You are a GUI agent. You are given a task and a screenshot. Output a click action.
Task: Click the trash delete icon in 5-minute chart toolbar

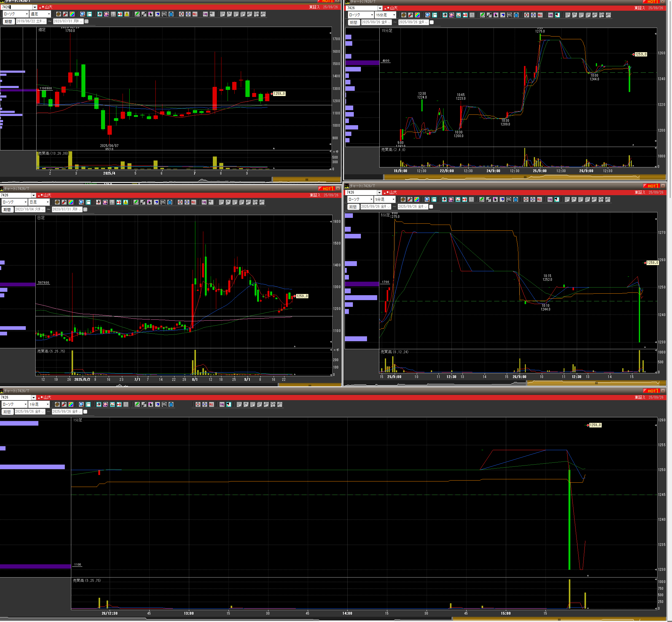(515, 199)
